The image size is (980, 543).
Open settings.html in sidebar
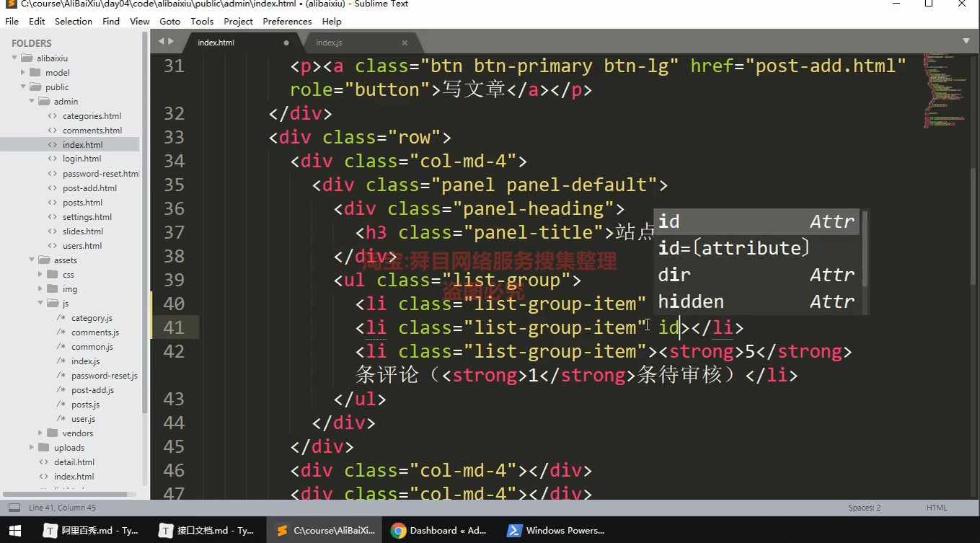pos(87,217)
